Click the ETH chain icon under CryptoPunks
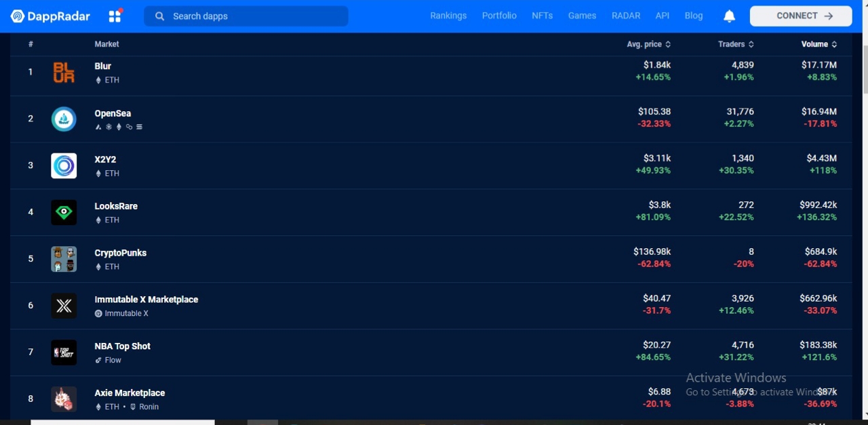 click(98, 267)
